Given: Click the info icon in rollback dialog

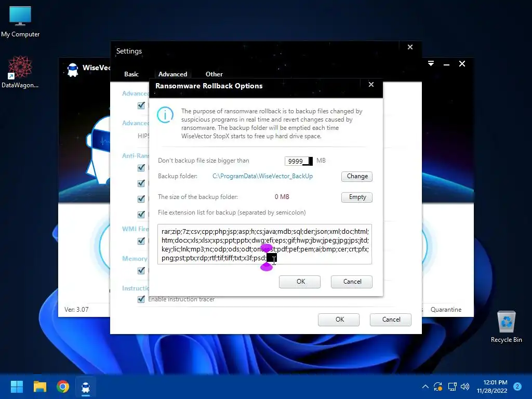Looking at the screenshot, I should click(165, 114).
